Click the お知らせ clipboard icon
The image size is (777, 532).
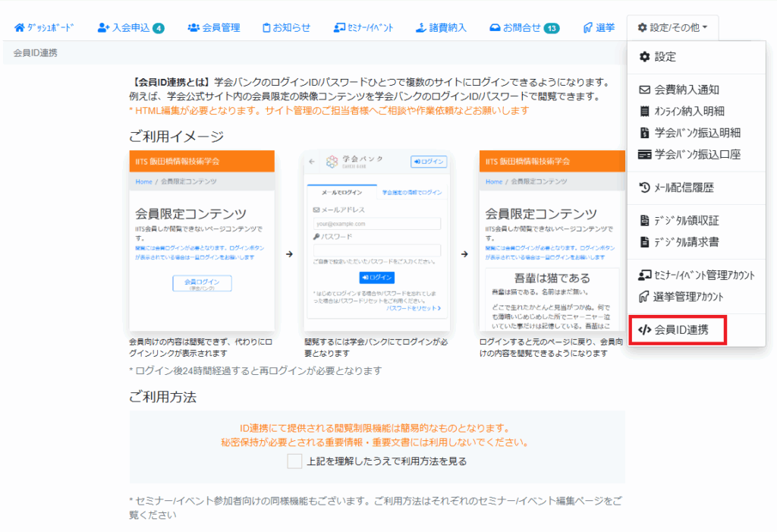click(266, 28)
